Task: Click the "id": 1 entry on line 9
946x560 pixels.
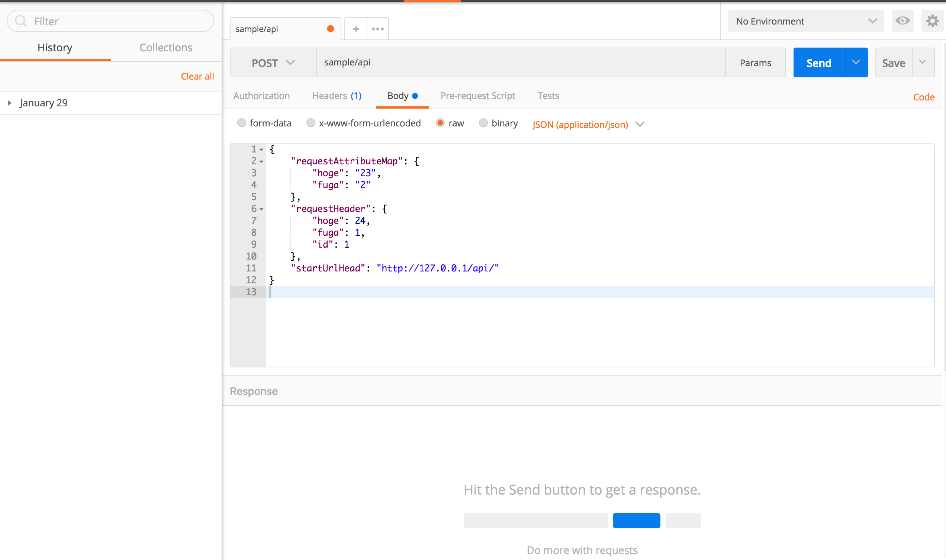Action: 331,245
